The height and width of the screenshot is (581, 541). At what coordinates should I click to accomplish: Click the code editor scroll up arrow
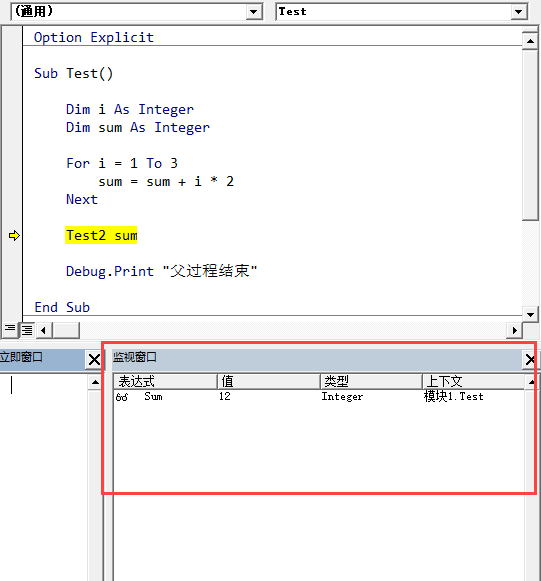(530, 41)
